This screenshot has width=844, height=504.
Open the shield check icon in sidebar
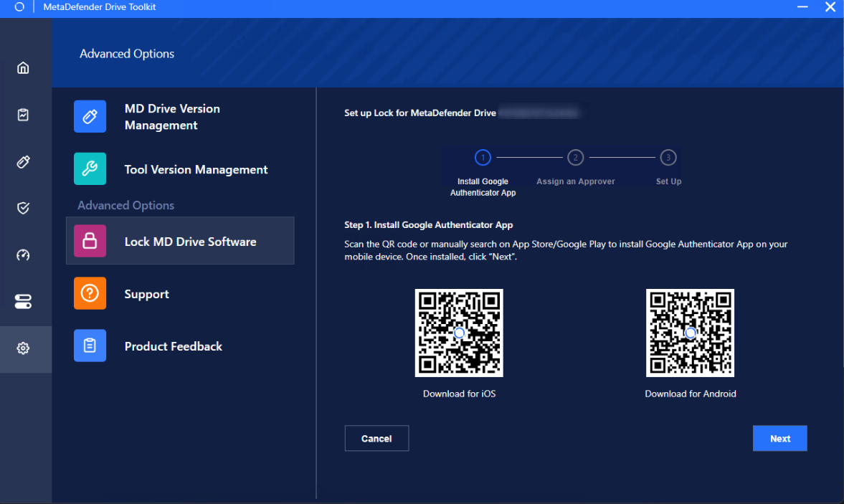click(x=23, y=208)
